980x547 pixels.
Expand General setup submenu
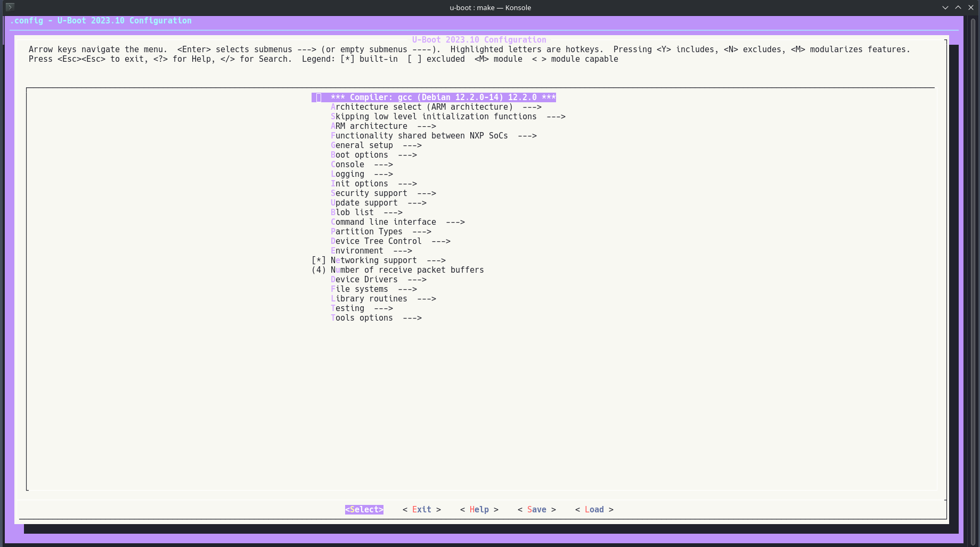click(376, 145)
